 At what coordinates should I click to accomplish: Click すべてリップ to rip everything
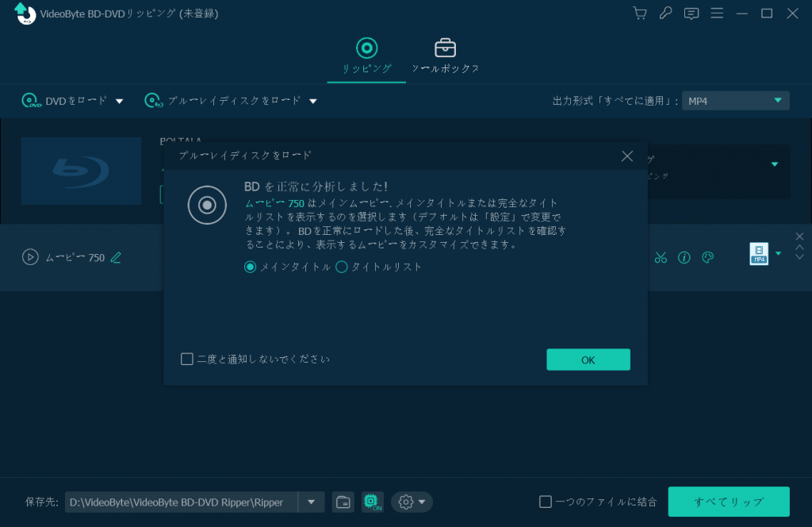click(x=728, y=502)
